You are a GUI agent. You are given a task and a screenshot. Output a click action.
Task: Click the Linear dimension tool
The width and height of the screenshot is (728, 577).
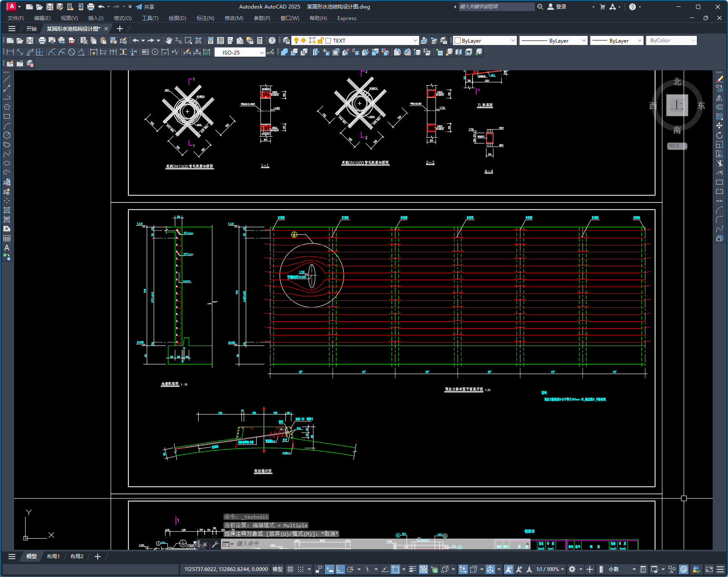point(10,52)
